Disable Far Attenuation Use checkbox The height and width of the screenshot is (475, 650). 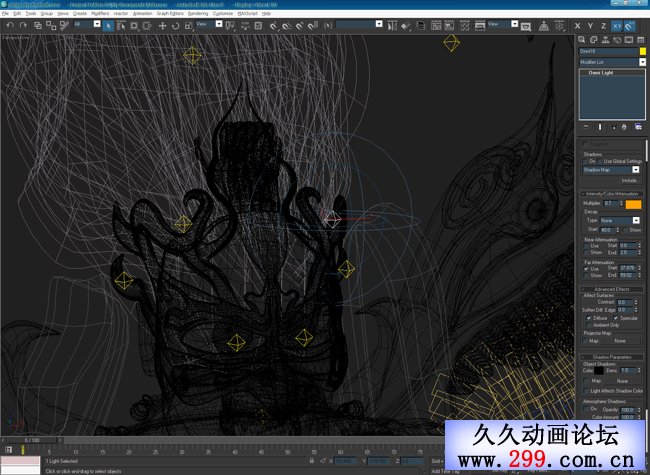point(587,269)
